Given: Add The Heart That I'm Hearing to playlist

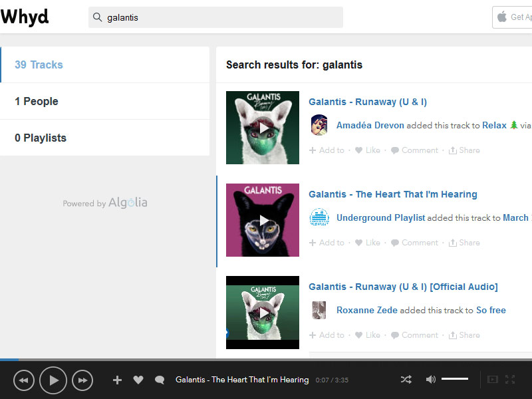Looking at the screenshot, I should (327, 242).
